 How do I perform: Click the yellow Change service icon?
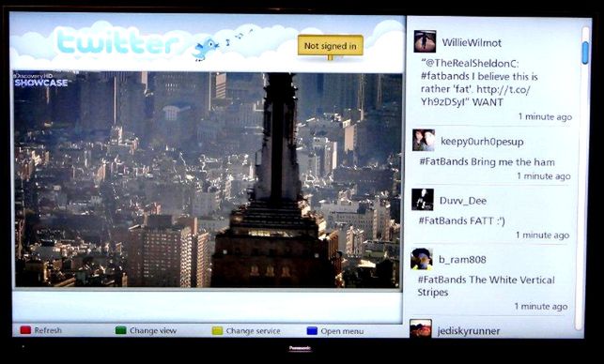pos(217,331)
